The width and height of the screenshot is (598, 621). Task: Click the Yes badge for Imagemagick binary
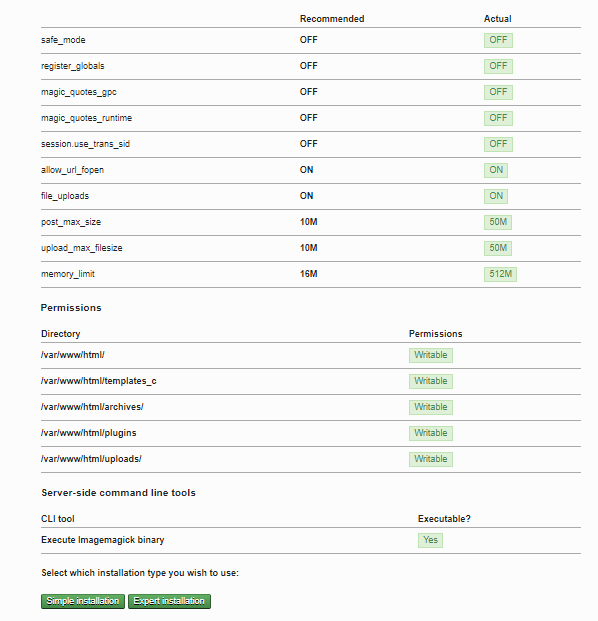pos(430,540)
